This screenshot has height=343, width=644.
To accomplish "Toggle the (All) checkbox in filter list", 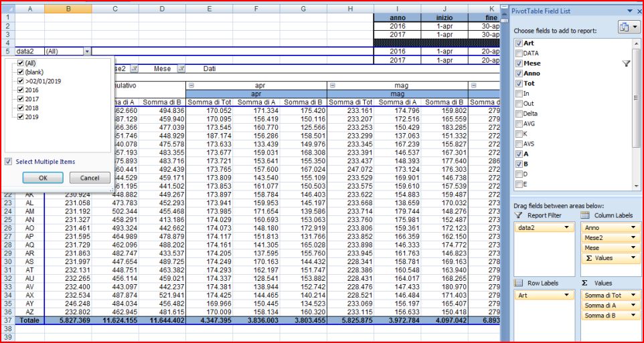I will pyautogui.click(x=21, y=63).
